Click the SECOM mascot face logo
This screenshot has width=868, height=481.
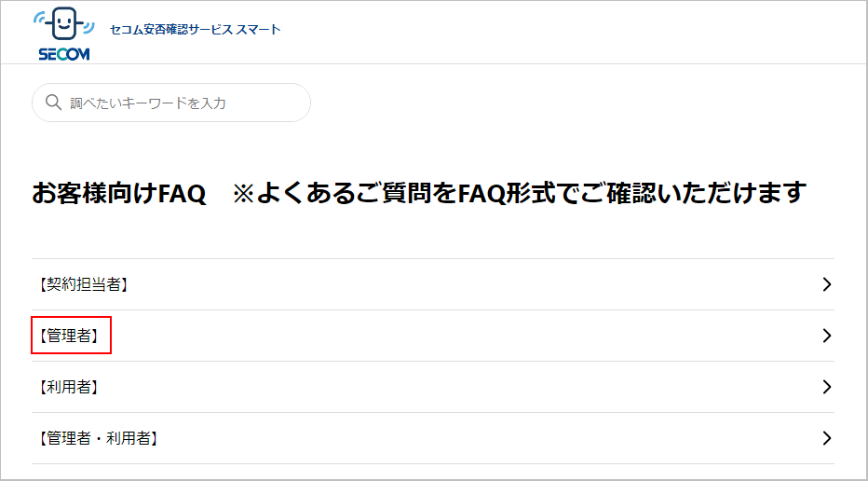[x=64, y=26]
